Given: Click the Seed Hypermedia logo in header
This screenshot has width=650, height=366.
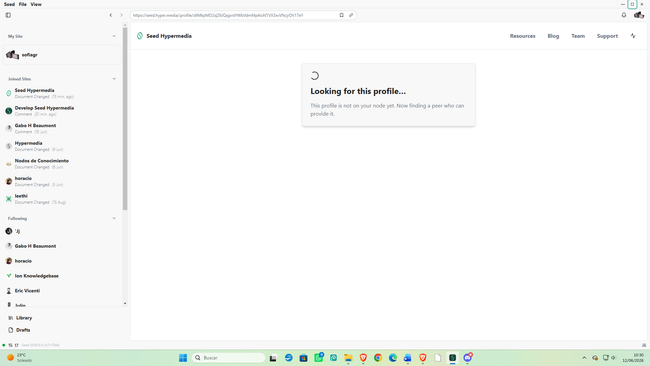Looking at the screenshot, I should click(140, 36).
